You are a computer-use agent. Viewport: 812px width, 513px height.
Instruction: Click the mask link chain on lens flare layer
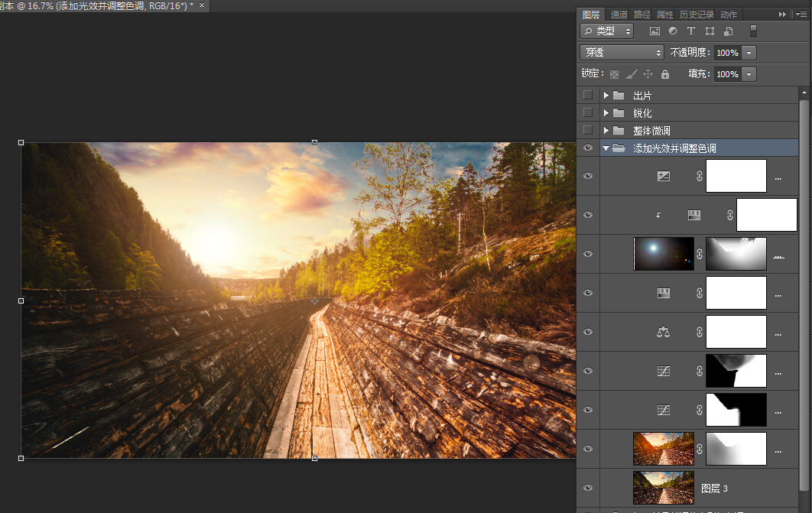point(700,254)
